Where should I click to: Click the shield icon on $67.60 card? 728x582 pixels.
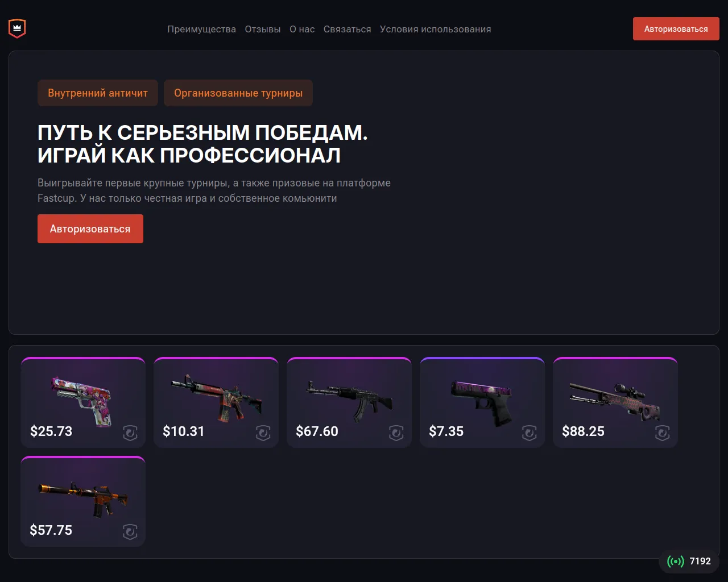click(396, 433)
